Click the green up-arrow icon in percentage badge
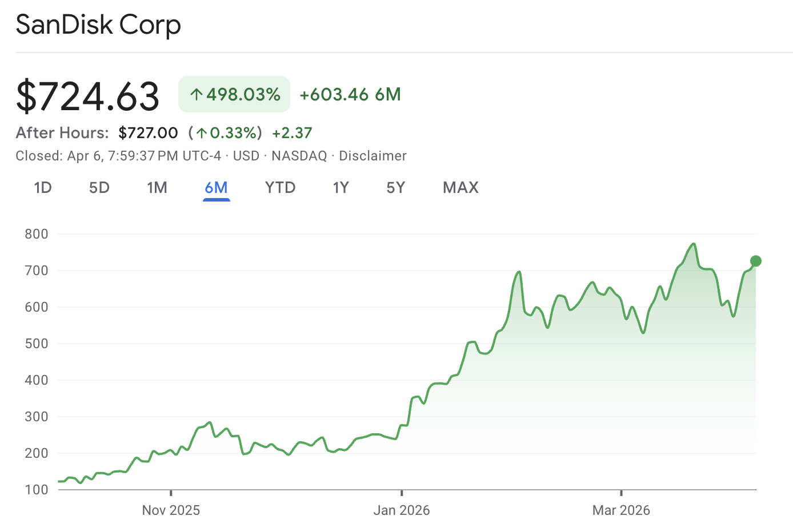The image size is (793, 532). 197,94
